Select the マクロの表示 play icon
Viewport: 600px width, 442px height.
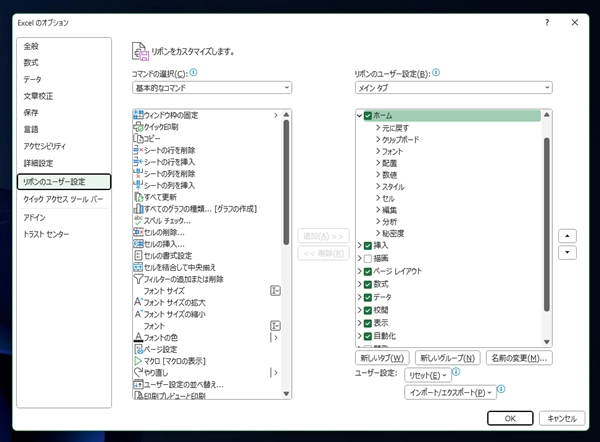click(x=138, y=360)
